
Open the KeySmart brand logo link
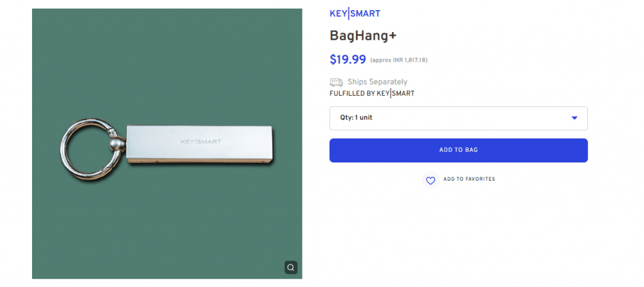[355, 14]
